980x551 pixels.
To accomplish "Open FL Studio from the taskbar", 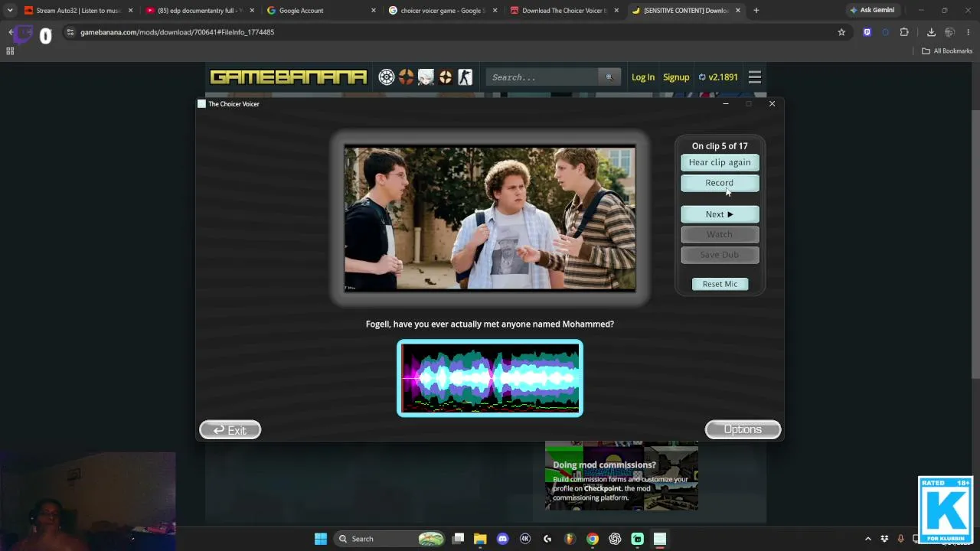I will pos(570,539).
